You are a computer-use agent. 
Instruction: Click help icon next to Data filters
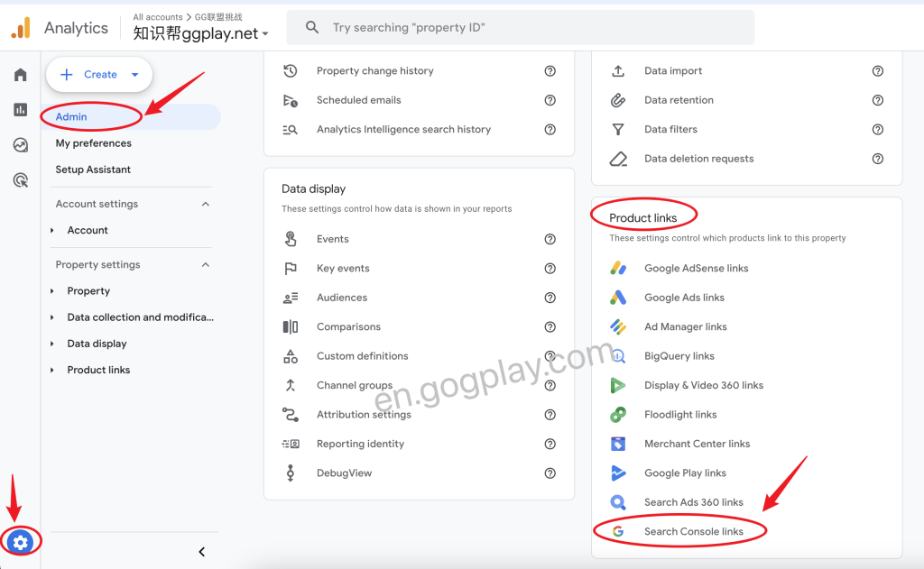click(x=877, y=130)
